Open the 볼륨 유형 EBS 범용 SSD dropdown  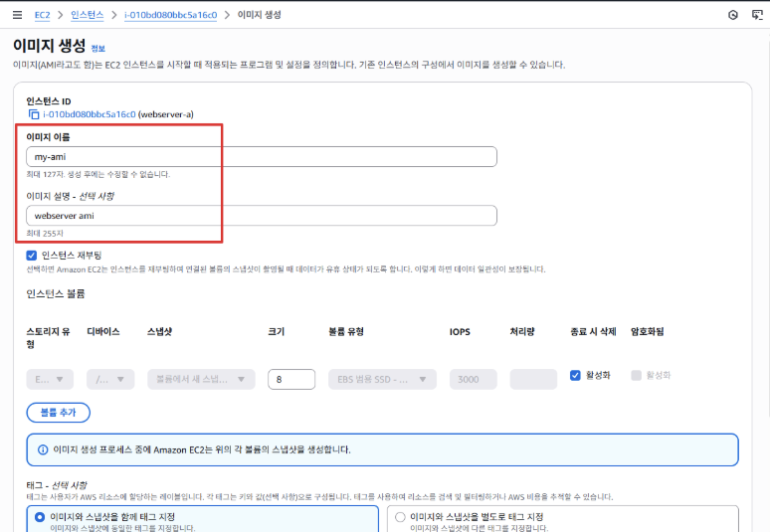[382, 380]
